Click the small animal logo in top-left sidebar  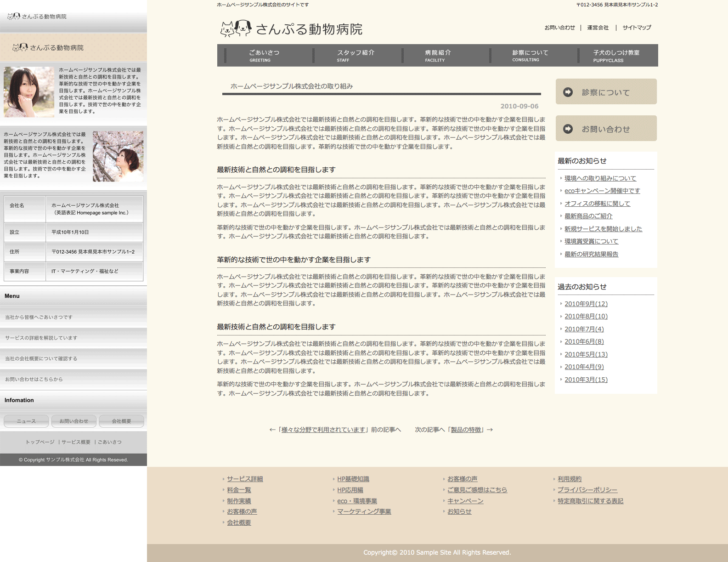[14, 17]
